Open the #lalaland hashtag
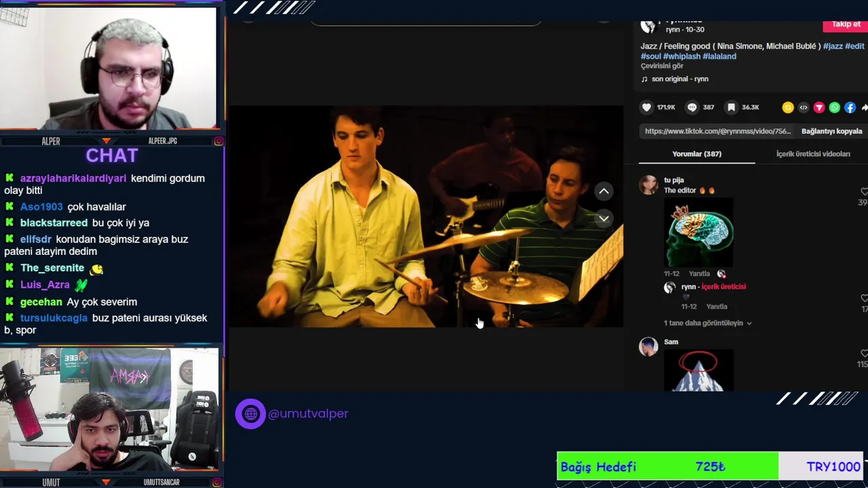This screenshot has height=488, width=868. coord(719,56)
